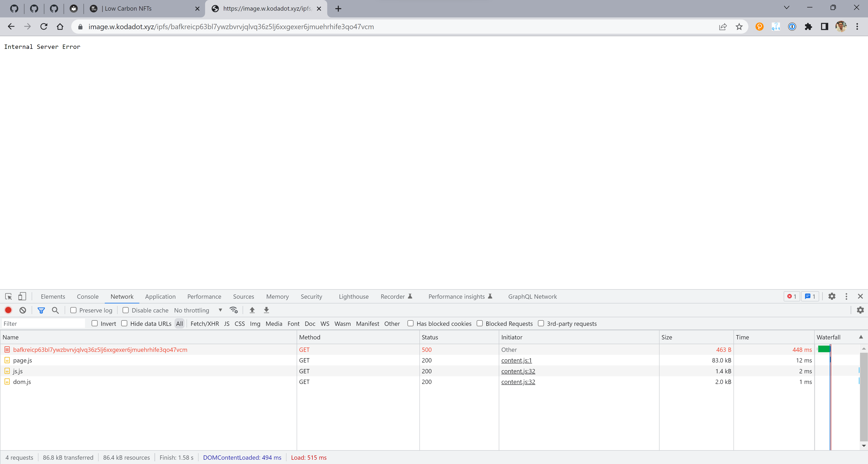Toggle the network filter bar
The height and width of the screenshot is (464, 868).
click(x=41, y=310)
